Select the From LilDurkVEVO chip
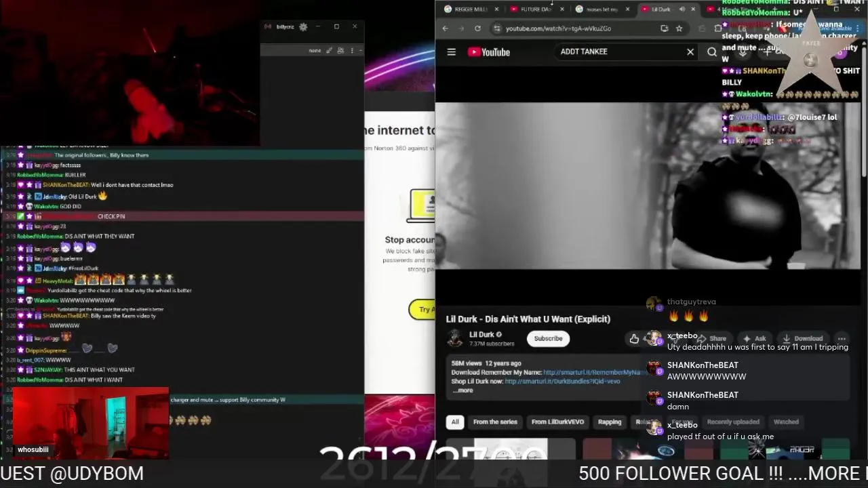 click(557, 422)
